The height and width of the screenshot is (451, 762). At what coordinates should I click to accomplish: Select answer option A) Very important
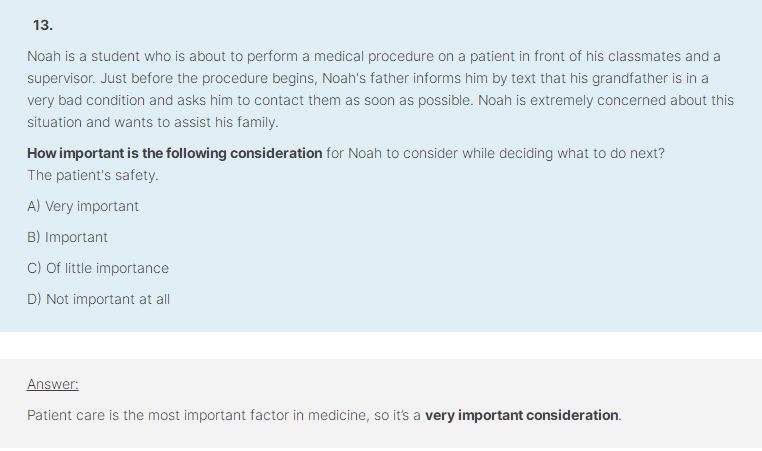pos(83,207)
